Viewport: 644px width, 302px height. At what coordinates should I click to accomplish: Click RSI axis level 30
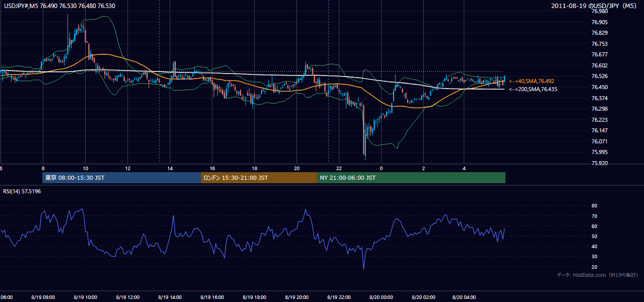click(595, 257)
